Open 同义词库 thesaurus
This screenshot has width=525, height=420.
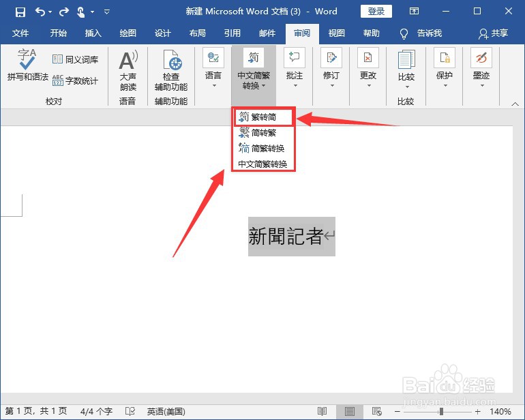[x=75, y=59]
